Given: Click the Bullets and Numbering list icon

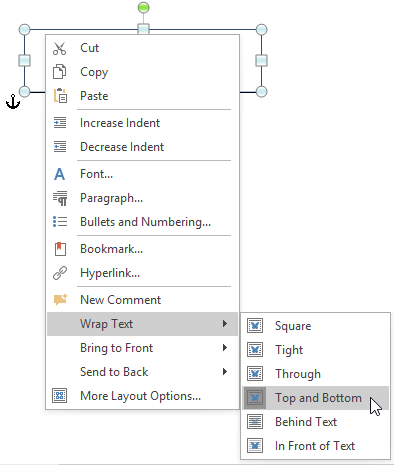Looking at the screenshot, I should pyautogui.click(x=60, y=222).
